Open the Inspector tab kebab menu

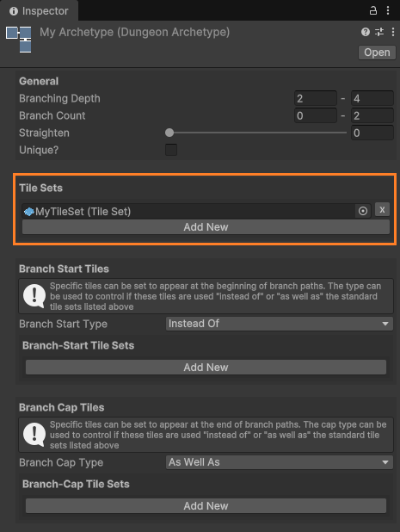tap(388, 10)
